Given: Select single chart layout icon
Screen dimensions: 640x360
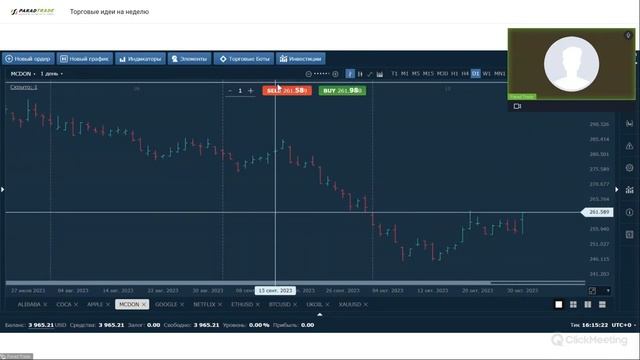Looking at the screenshot, I should 559,304.
